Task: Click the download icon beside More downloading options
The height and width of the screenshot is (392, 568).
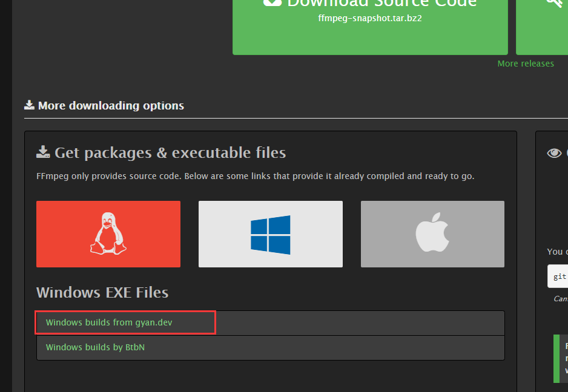Action: [29, 105]
